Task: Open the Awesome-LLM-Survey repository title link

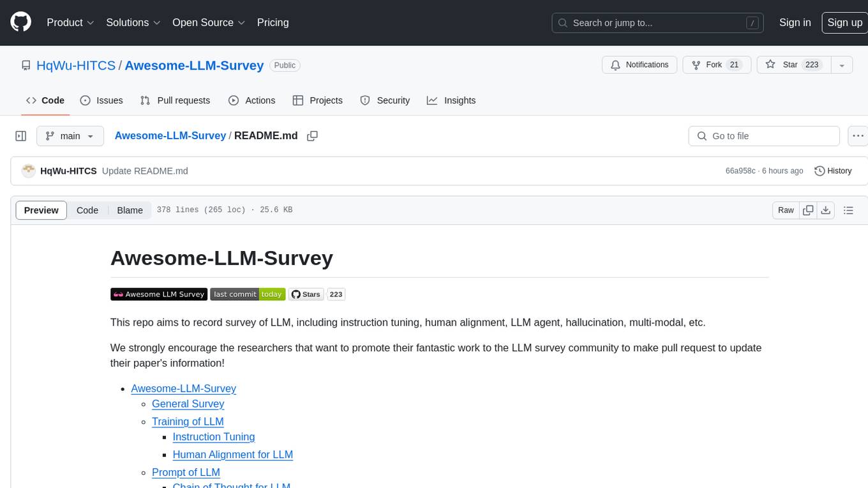Action: coord(194,65)
